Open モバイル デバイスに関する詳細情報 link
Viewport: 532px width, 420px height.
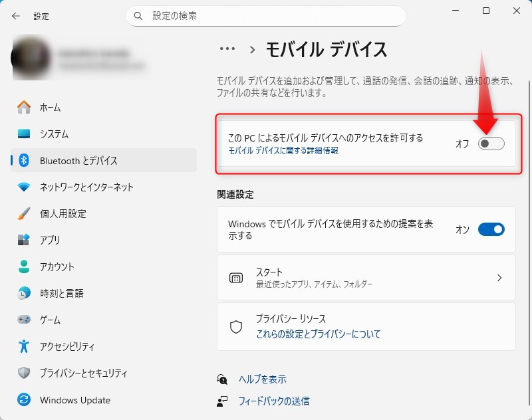(283, 151)
